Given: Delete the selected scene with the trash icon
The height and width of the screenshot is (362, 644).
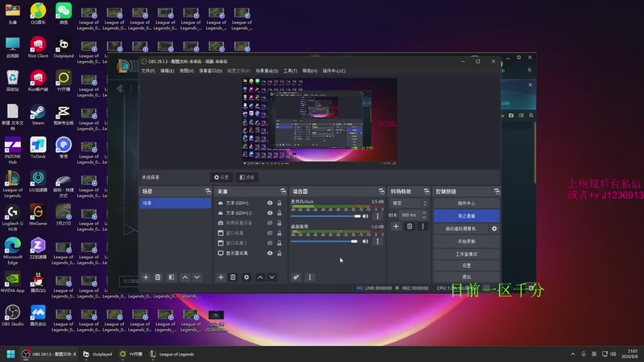Looking at the screenshot, I should [x=158, y=278].
